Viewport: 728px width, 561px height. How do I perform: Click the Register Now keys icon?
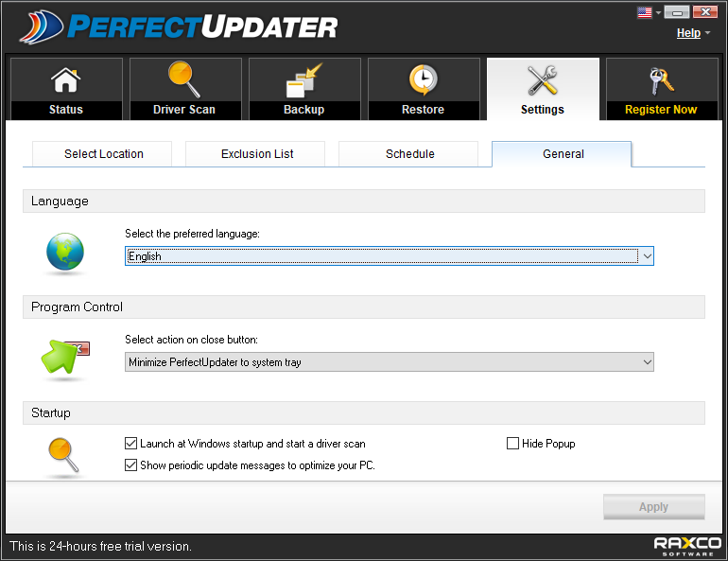point(661,80)
